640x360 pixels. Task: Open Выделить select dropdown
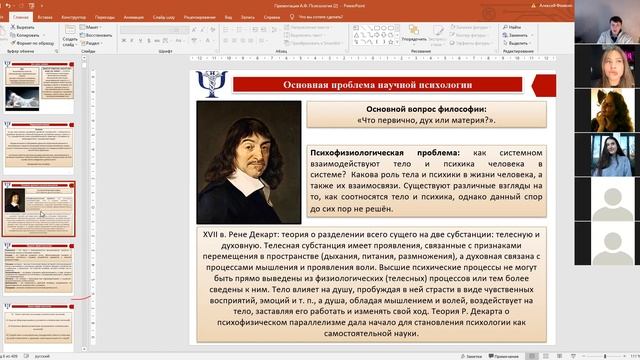point(517,43)
